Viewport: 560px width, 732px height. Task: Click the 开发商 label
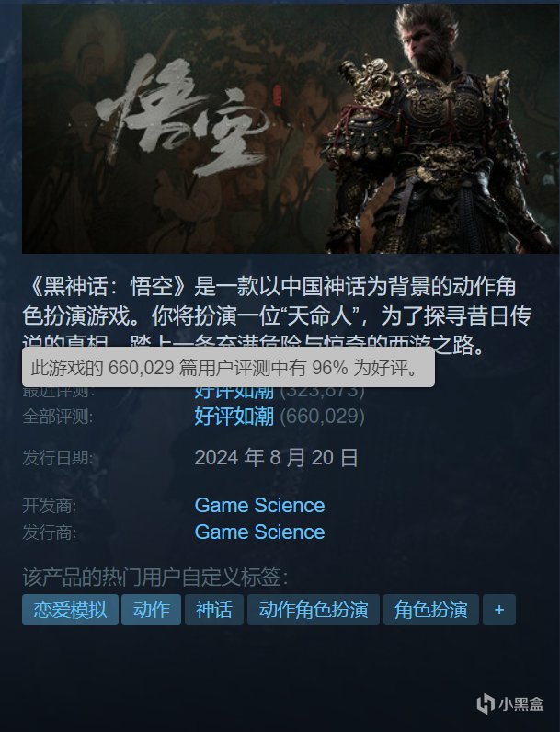50,506
